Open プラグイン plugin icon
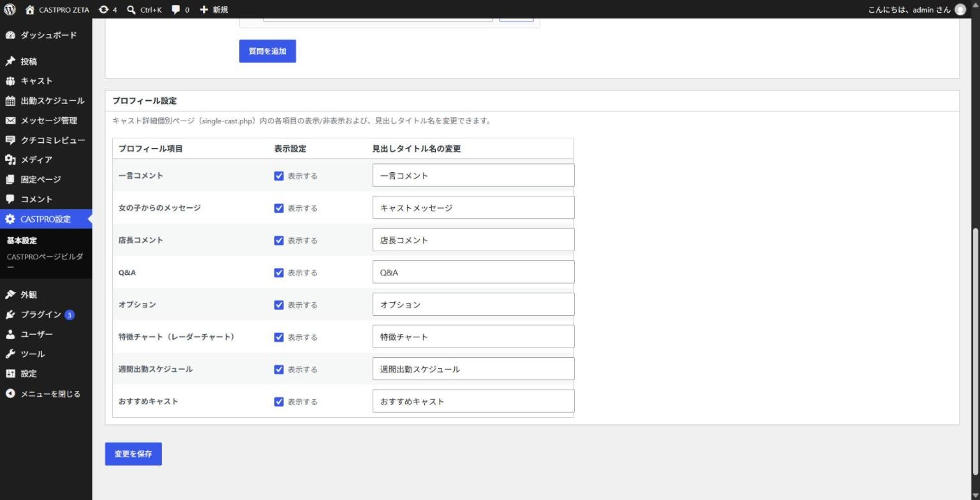Screen dimensions: 980x500 pyautogui.click(x=10, y=314)
